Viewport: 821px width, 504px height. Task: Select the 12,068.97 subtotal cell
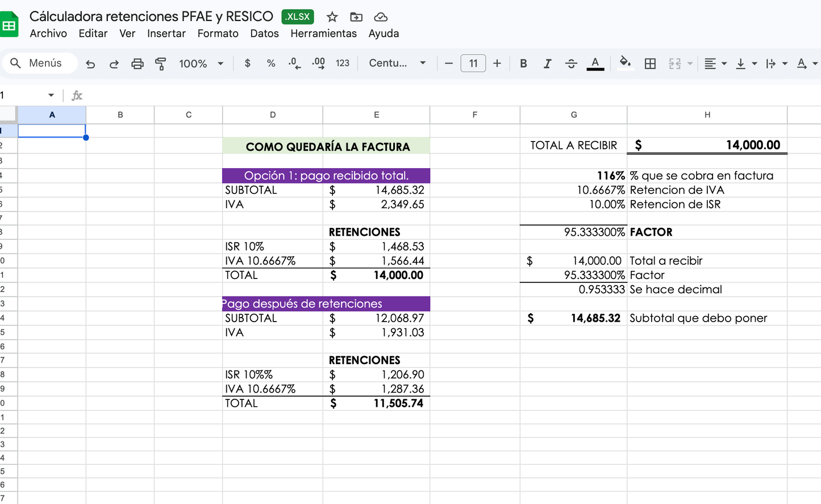376,318
